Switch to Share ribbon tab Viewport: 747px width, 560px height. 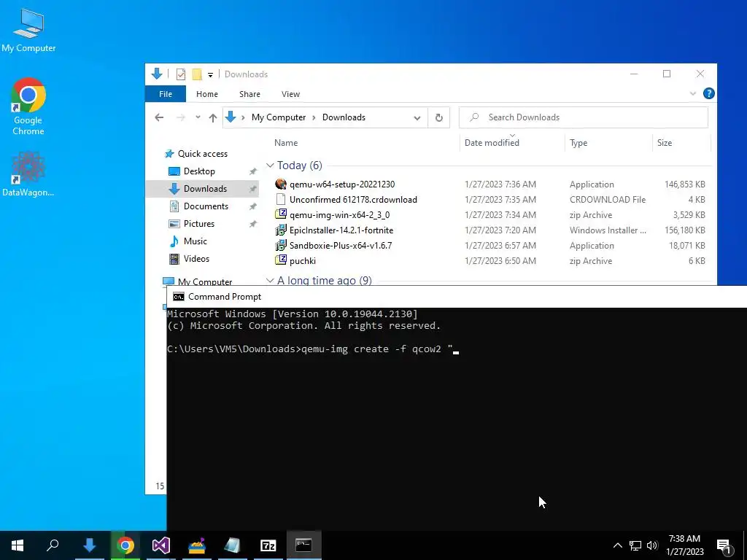(x=249, y=94)
